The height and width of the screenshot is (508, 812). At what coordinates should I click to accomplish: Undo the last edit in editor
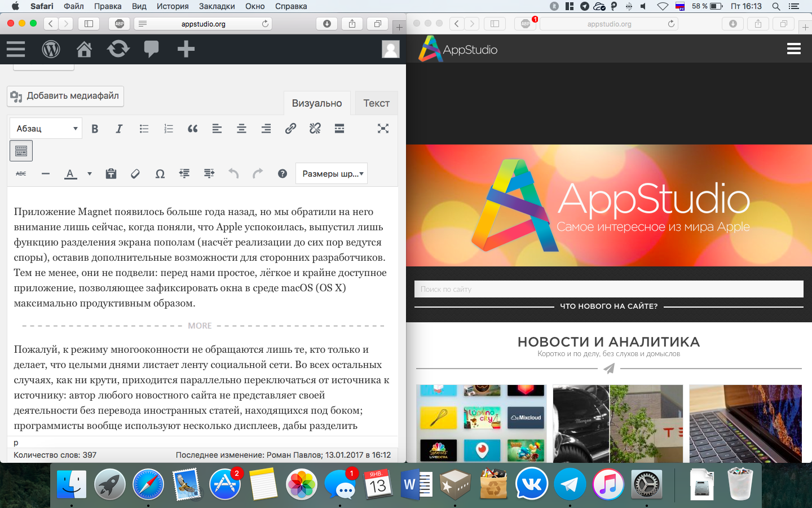coord(233,174)
